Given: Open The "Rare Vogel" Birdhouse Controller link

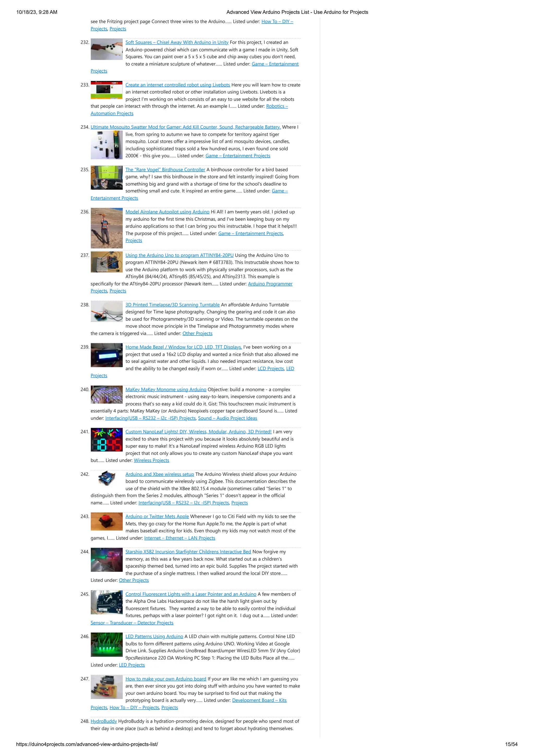Looking at the screenshot, I should [165, 170].
